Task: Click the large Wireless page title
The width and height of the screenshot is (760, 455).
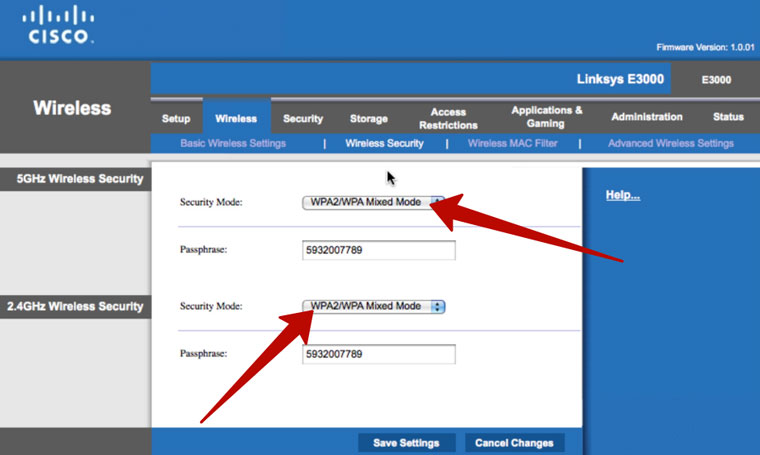Action: [x=72, y=108]
